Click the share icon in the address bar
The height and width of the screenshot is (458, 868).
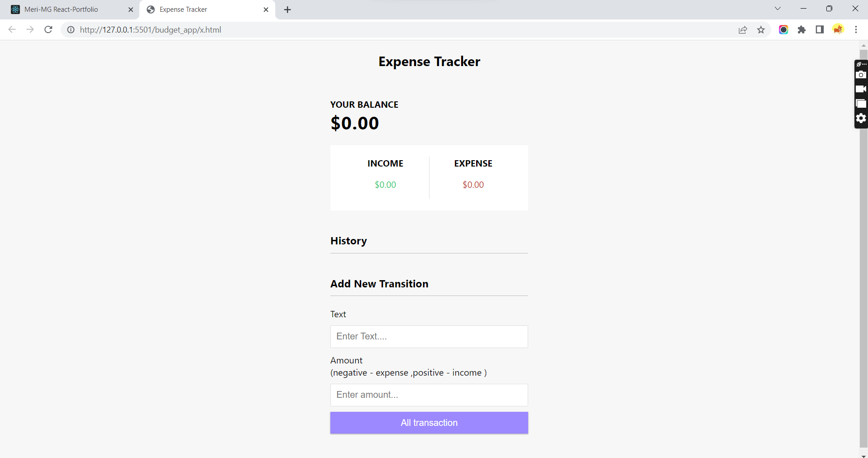[743, 30]
